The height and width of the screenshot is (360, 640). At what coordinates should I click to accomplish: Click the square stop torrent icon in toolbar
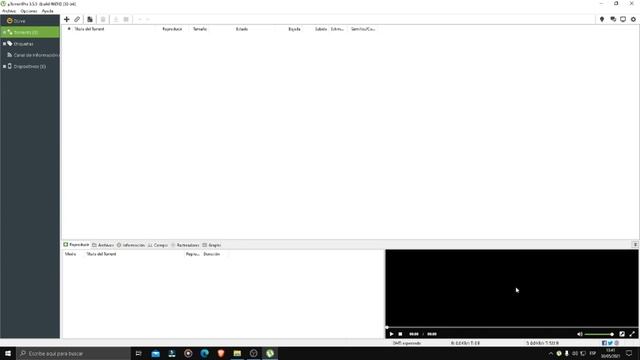[x=126, y=19]
